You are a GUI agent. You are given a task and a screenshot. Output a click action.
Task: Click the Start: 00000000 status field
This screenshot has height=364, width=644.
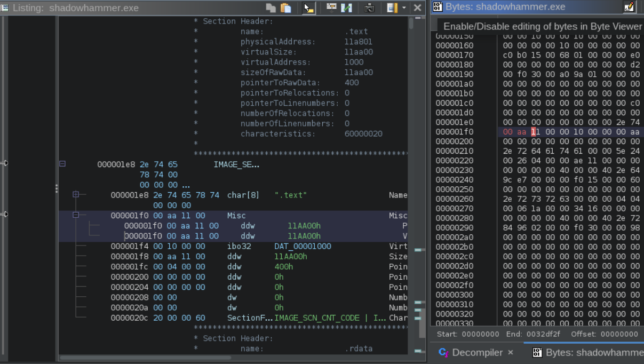(468, 334)
